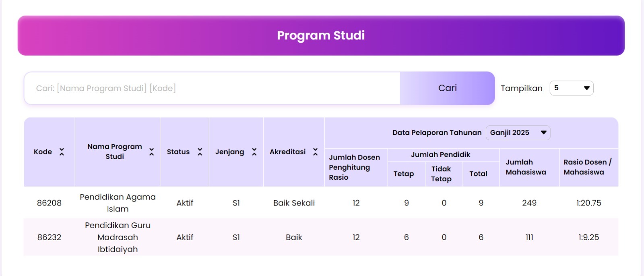Open Pendidikan Guru Madrasah Ibtidaiyah entry

[x=118, y=237]
